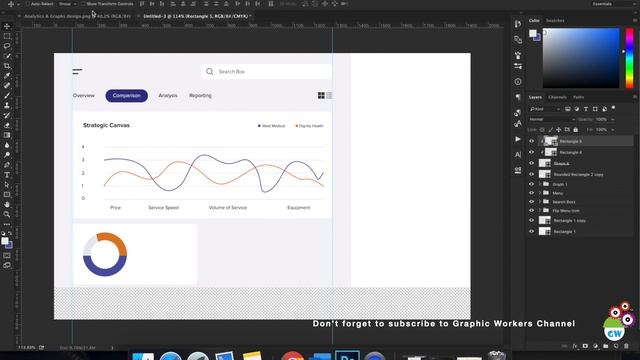Click the lock all layers padlock icon
Image resolution: width=640 pixels, height=360 pixels.
576,130
